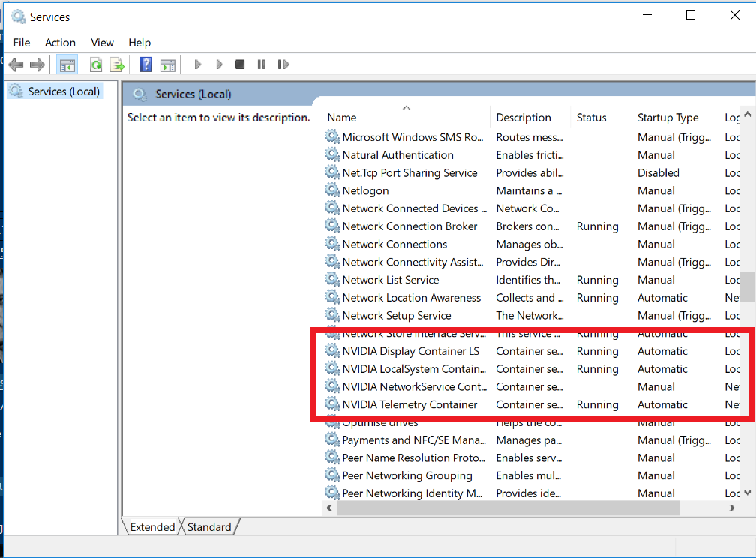
Task: Select the Network Connected Devices service
Action: pyautogui.click(x=532, y=208)
